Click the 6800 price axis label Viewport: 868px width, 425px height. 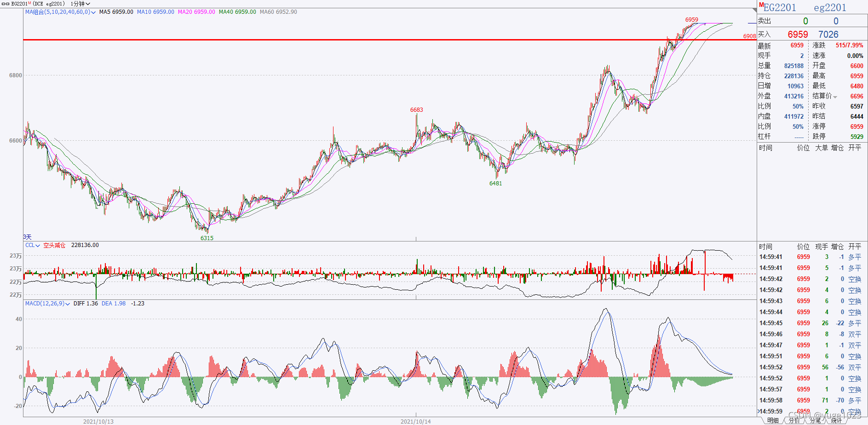(x=15, y=75)
